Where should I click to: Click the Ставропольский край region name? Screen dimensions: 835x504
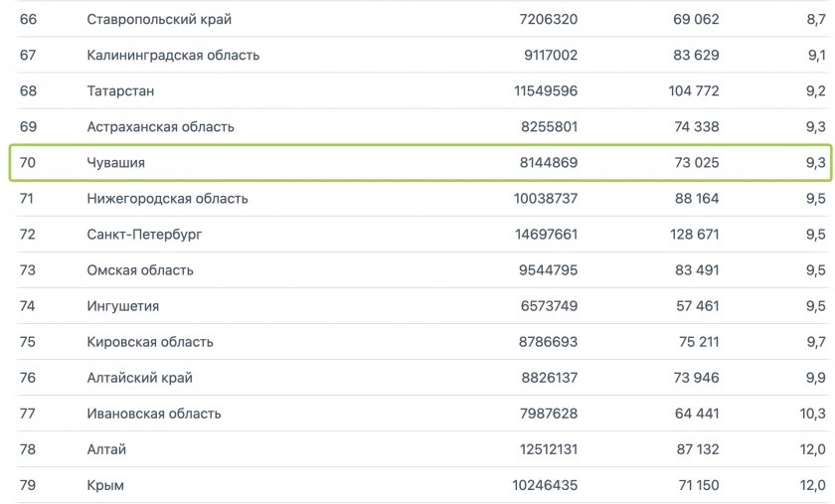point(159,19)
